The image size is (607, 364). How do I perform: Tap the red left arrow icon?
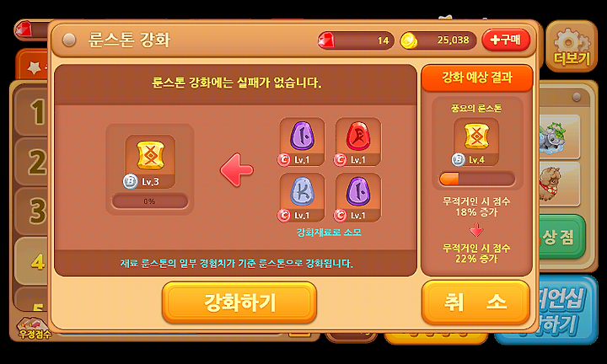coord(237,170)
